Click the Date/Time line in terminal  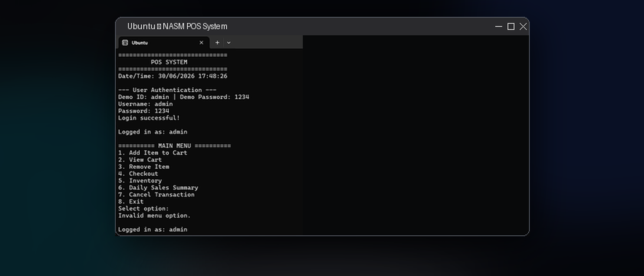[172, 76]
